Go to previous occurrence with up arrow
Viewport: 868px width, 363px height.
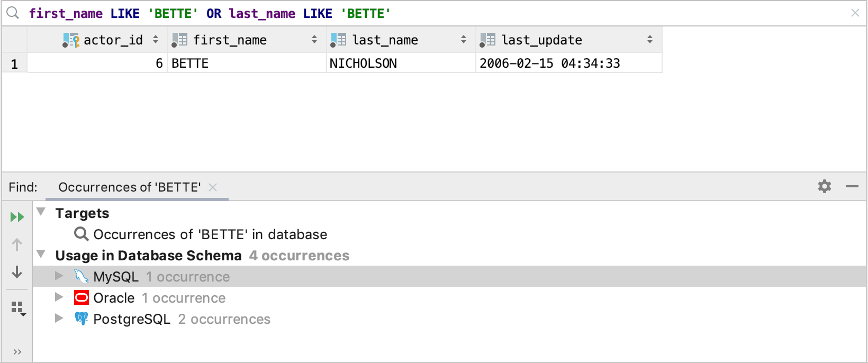(x=17, y=244)
